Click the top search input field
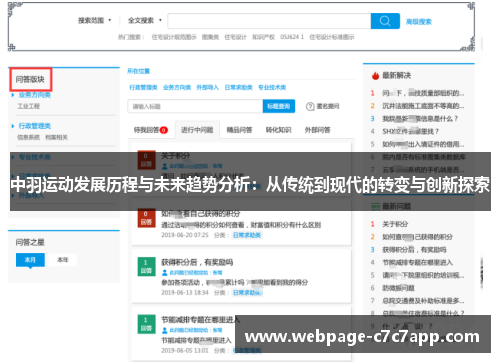500x362 pixels. point(269,21)
